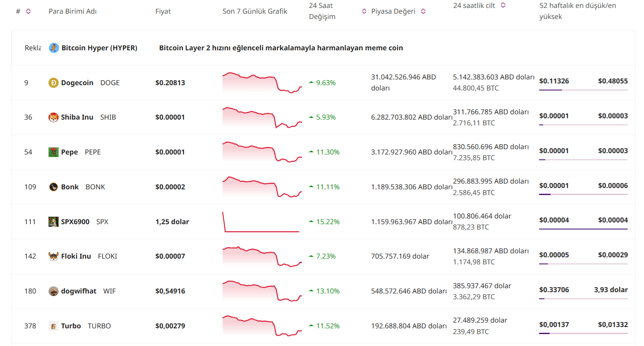Click the Para Birimi Adı column header
This screenshot has width=644, height=346.
coord(72,11)
